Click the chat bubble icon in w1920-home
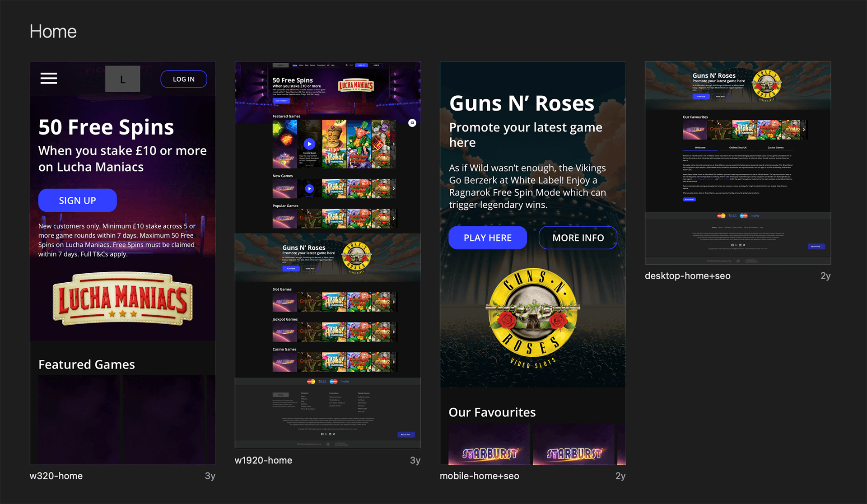The height and width of the screenshot is (504, 867). (412, 123)
